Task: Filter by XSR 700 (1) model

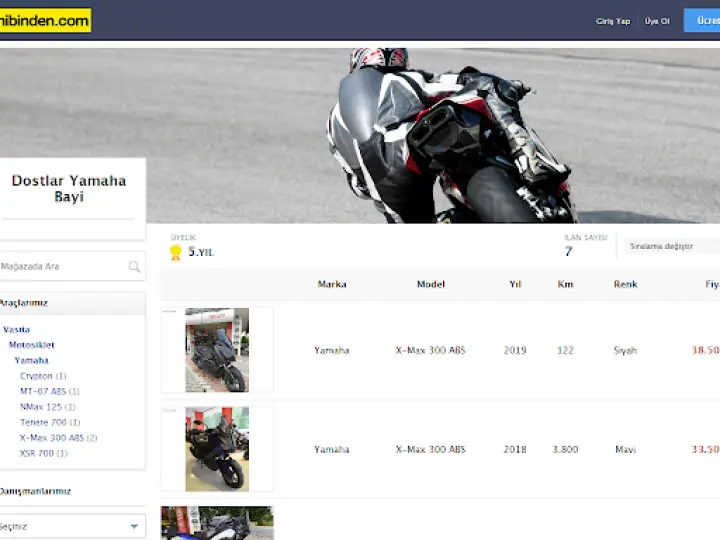Action: click(44, 453)
